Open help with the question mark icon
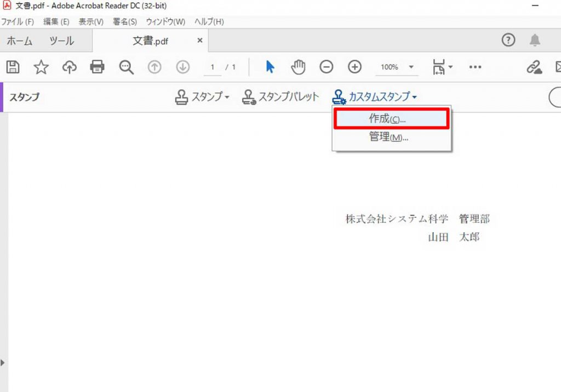This screenshot has width=561, height=392. [x=508, y=40]
